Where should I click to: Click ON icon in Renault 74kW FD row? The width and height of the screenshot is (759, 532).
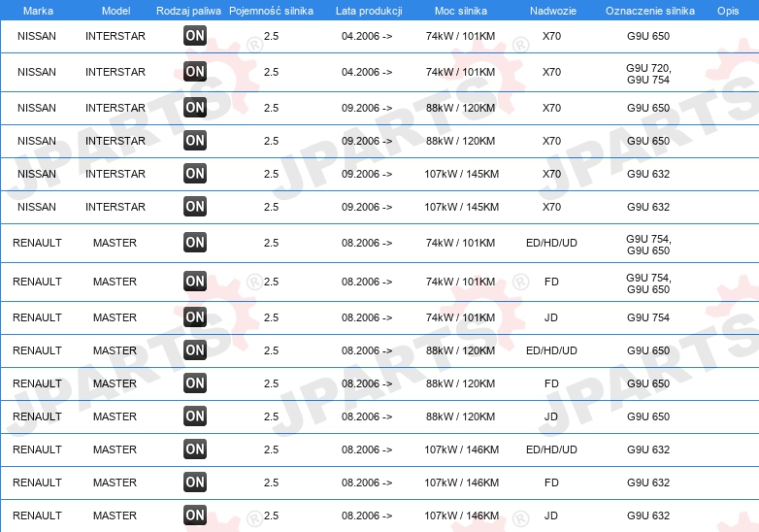click(x=195, y=281)
